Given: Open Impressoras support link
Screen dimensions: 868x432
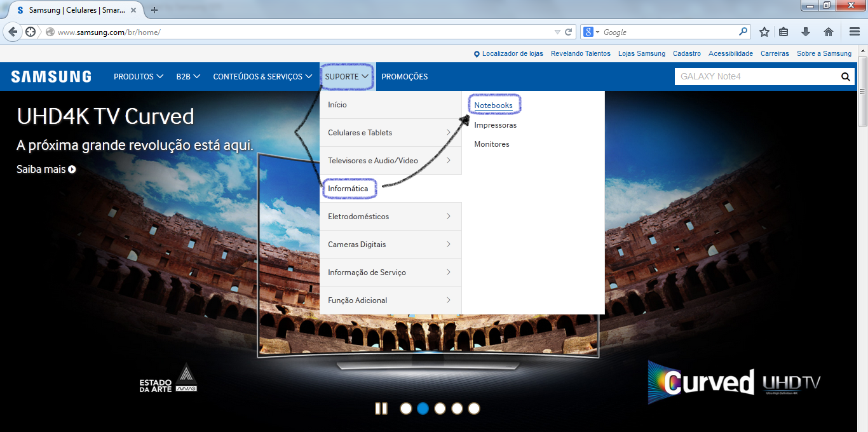Looking at the screenshot, I should (495, 125).
